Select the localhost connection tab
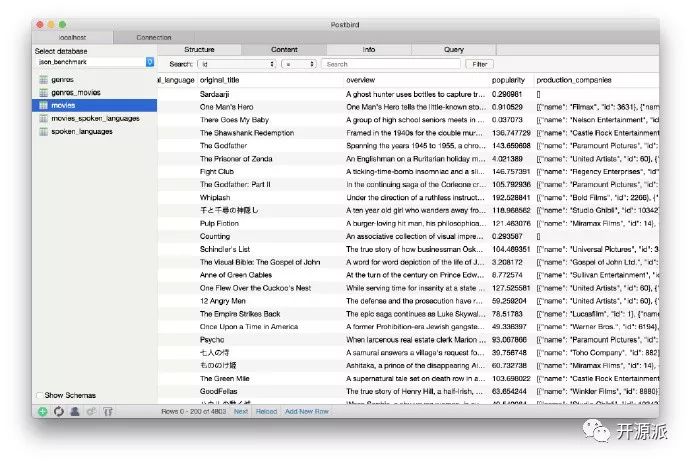Image resolution: width=690 pixels, height=463 pixels. point(73,37)
